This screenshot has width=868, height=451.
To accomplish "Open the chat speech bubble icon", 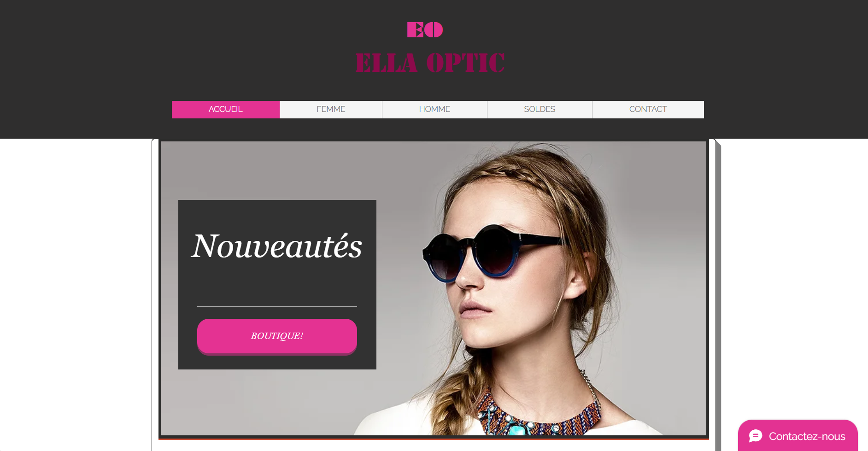I will (756, 436).
